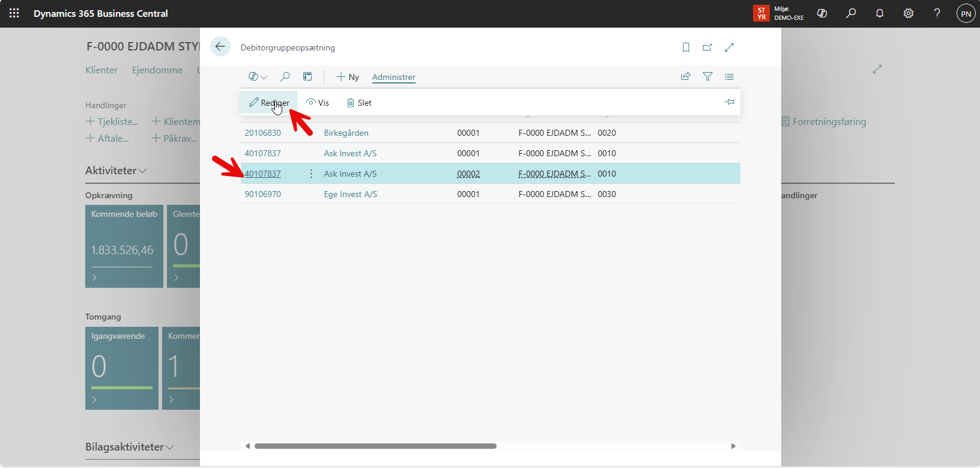Share the list via share icon
Screen dimensions: 980x468
[686, 76]
